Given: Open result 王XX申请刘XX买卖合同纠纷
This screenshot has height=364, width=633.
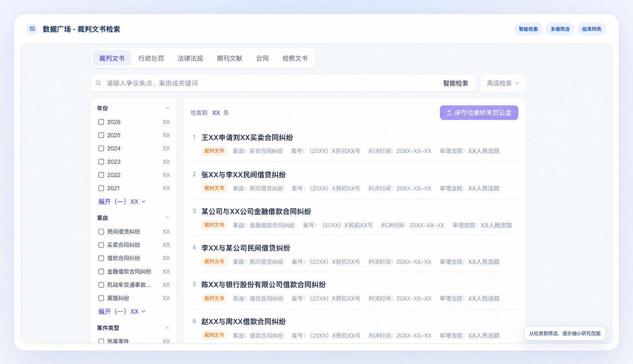Looking at the screenshot, I should coord(247,137).
